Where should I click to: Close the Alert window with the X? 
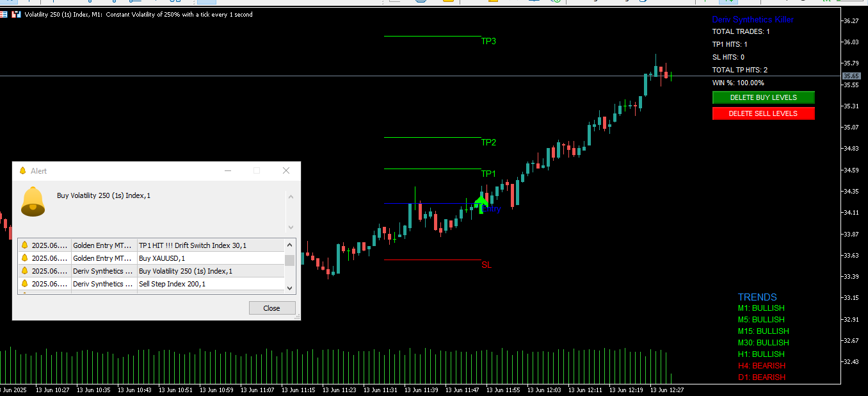pos(286,170)
